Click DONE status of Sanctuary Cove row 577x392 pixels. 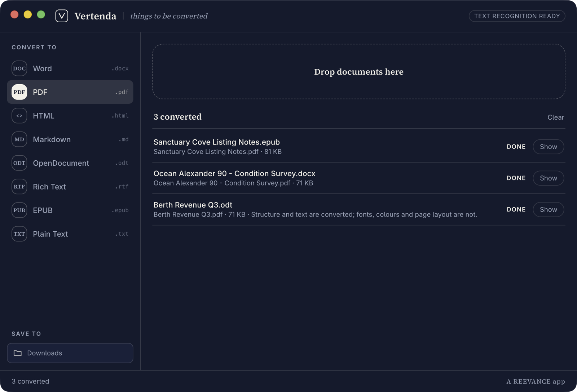pyautogui.click(x=516, y=147)
